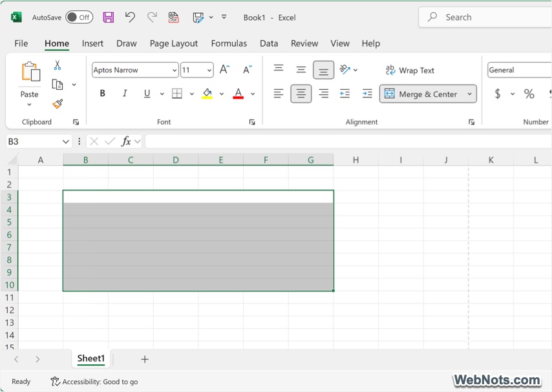Switch to the Data tab
Image resolution: width=552 pixels, height=392 pixels.
269,43
